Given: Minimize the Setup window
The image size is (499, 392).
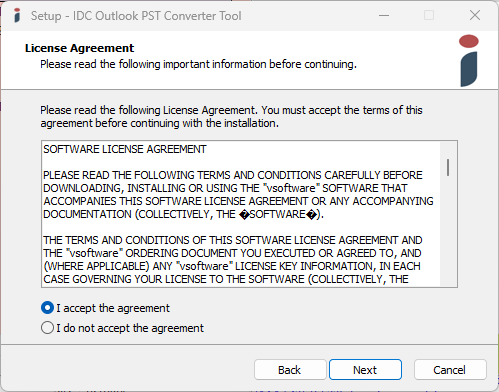Looking at the screenshot, I should point(384,15).
